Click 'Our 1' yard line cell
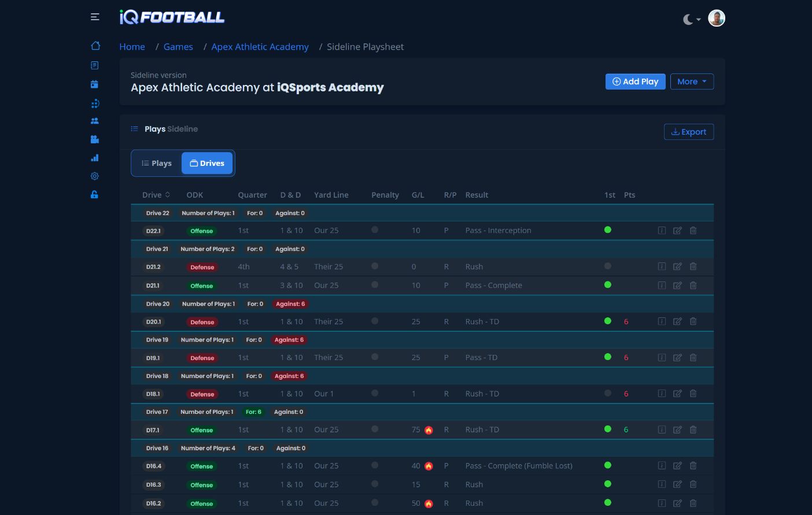This screenshot has width=812, height=515. pos(324,394)
